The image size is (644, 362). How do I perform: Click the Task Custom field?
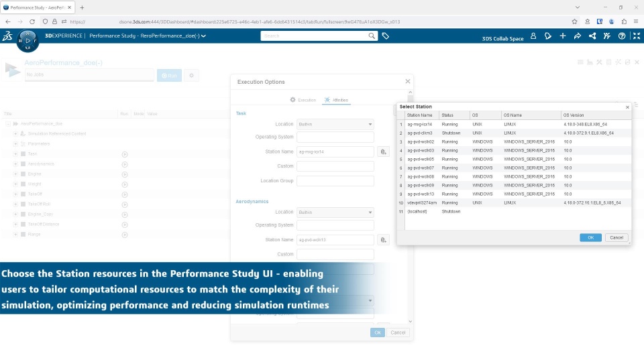[335, 166]
